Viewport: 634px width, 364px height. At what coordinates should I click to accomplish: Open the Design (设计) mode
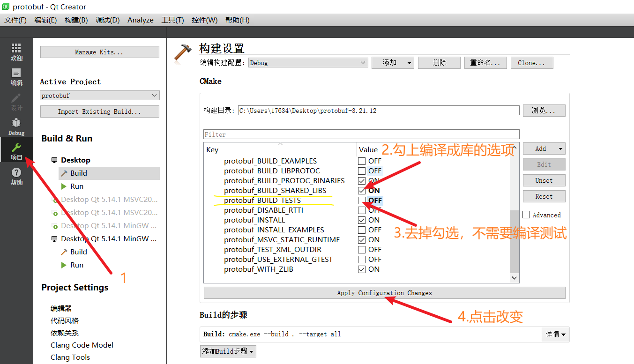tap(16, 102)
